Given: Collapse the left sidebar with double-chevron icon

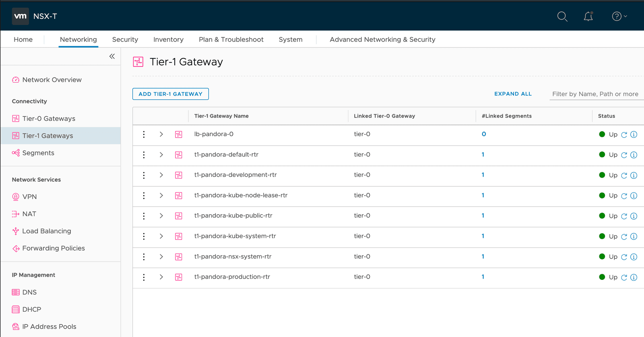Looking at the screenshot, I should [x=112, y=56].
